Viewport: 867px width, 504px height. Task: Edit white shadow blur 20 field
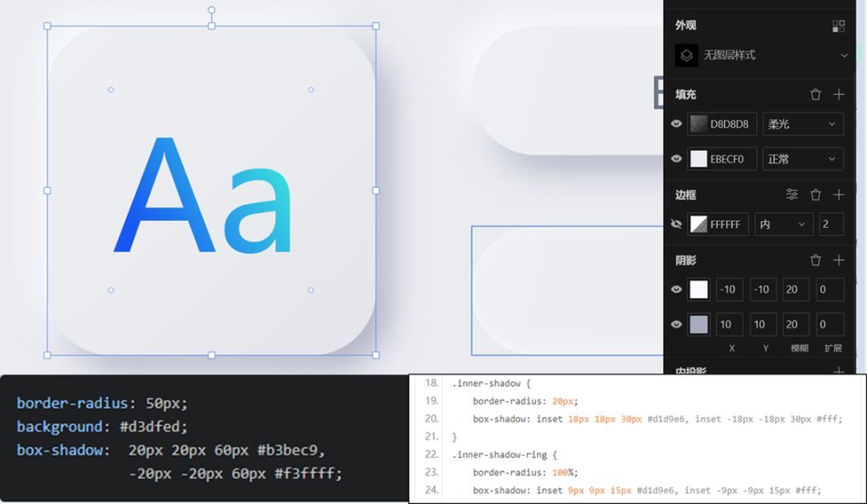[796, 290]
